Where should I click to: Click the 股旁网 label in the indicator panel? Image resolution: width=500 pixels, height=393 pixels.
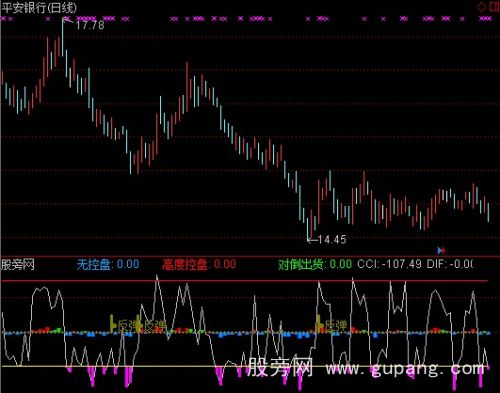click(x=18, y=265)
